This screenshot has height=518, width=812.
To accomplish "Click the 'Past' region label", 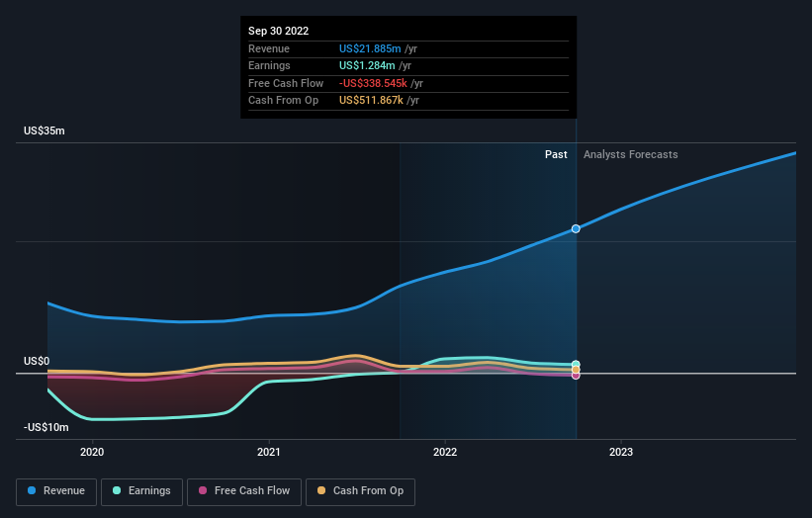I will coord(556,155).
